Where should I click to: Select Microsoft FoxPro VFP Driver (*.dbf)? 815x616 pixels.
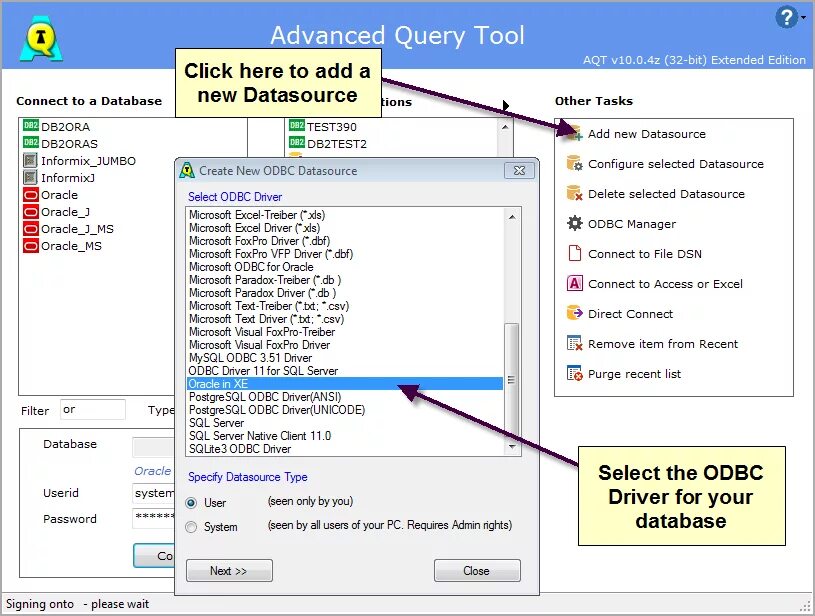pos(345,254)
